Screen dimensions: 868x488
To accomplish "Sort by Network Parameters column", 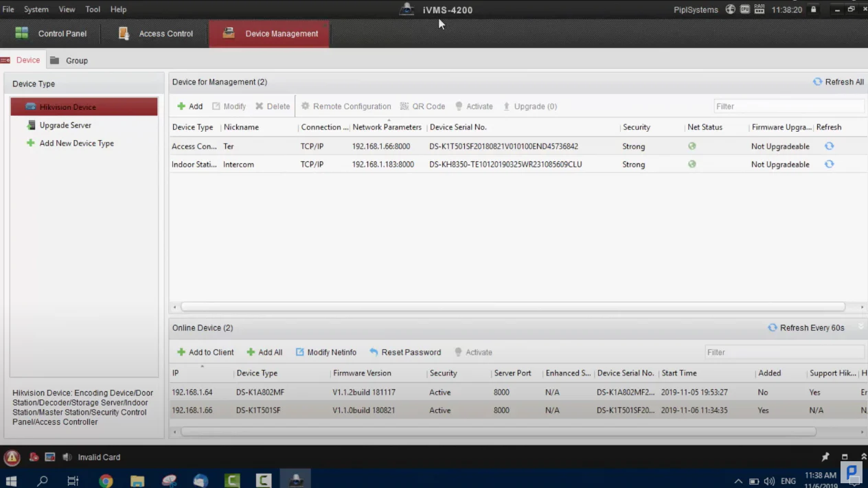I will pos(387,127).
